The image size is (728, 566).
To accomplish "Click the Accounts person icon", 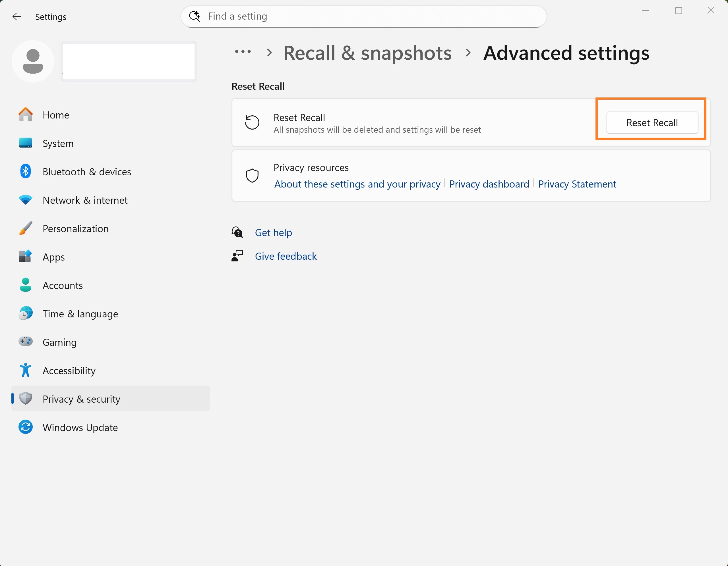I will pos(25,285).
